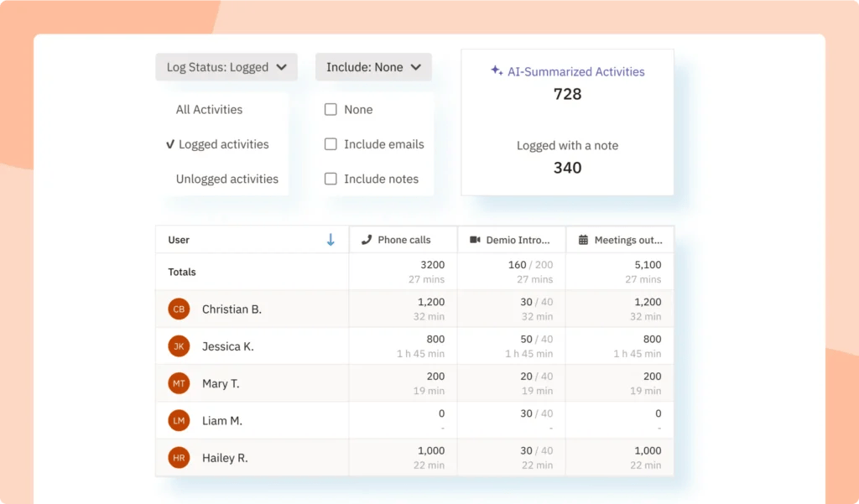Check the None checkbox
Viewport: 859px width, 504px height.
click(x=331, y=110)
